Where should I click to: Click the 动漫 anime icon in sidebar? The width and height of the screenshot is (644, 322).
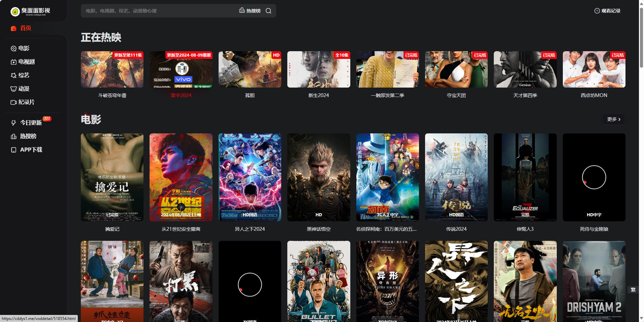[13, 89]
